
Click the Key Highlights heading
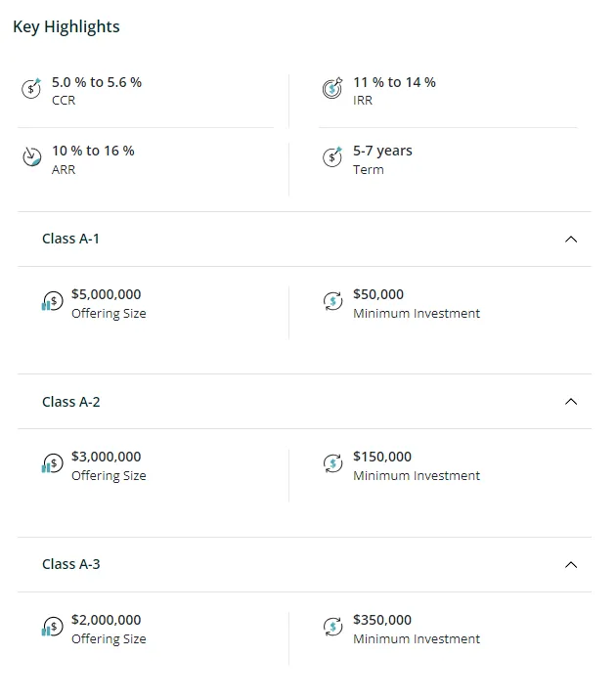[66, 26]
